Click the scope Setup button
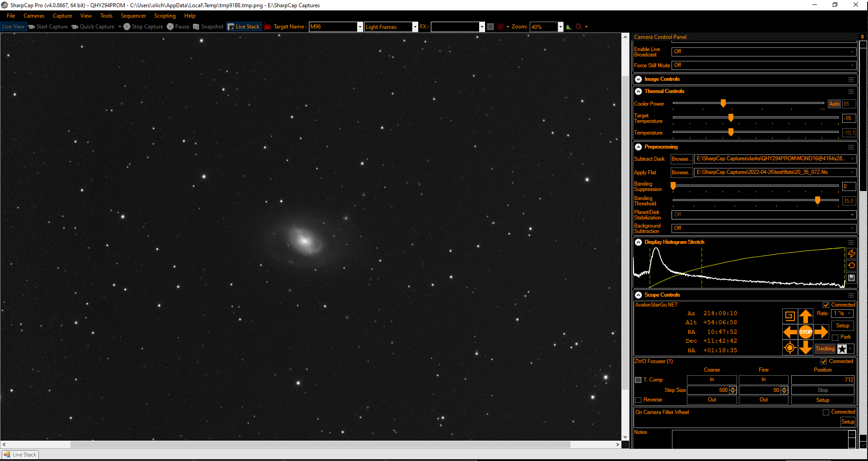 pyautogui.click(x=842, y=326)
